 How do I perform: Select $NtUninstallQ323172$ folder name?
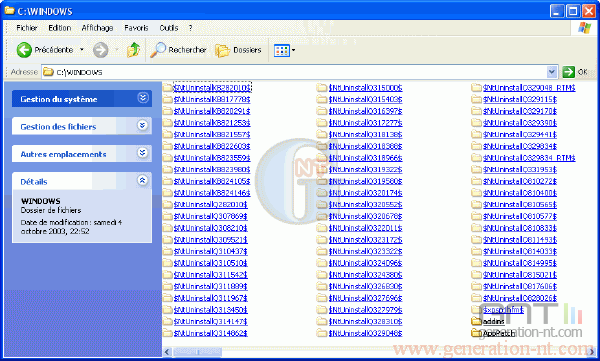click(x=365, y=240)
